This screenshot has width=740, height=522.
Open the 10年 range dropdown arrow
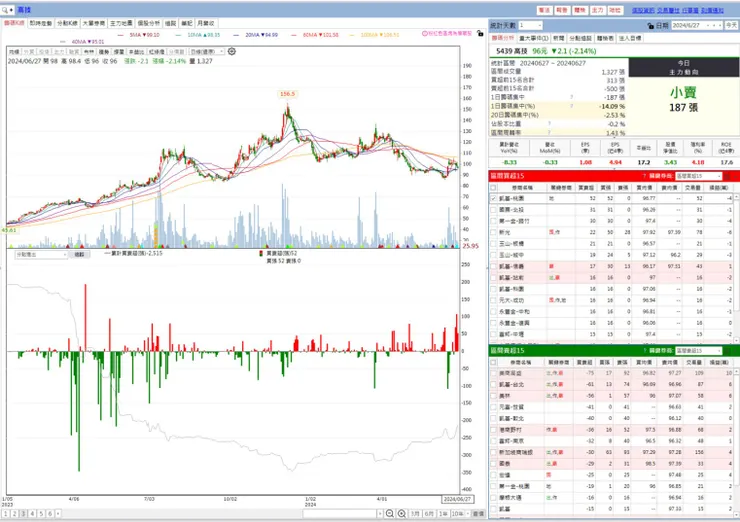pyautogui.click(x=468, y=514)
